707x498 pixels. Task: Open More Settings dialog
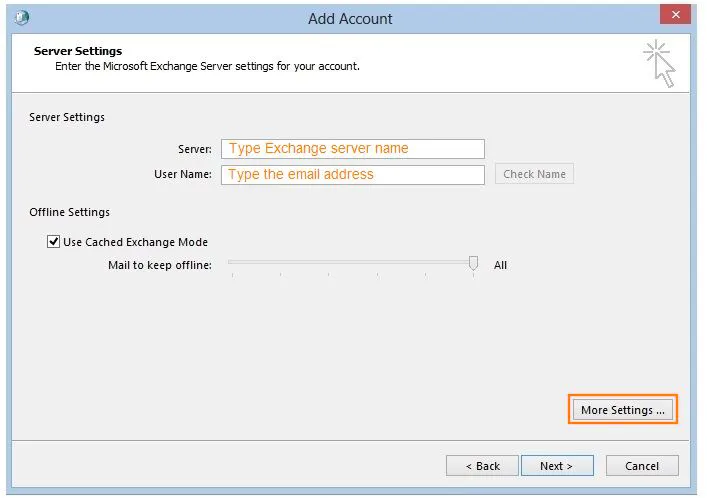622,410
